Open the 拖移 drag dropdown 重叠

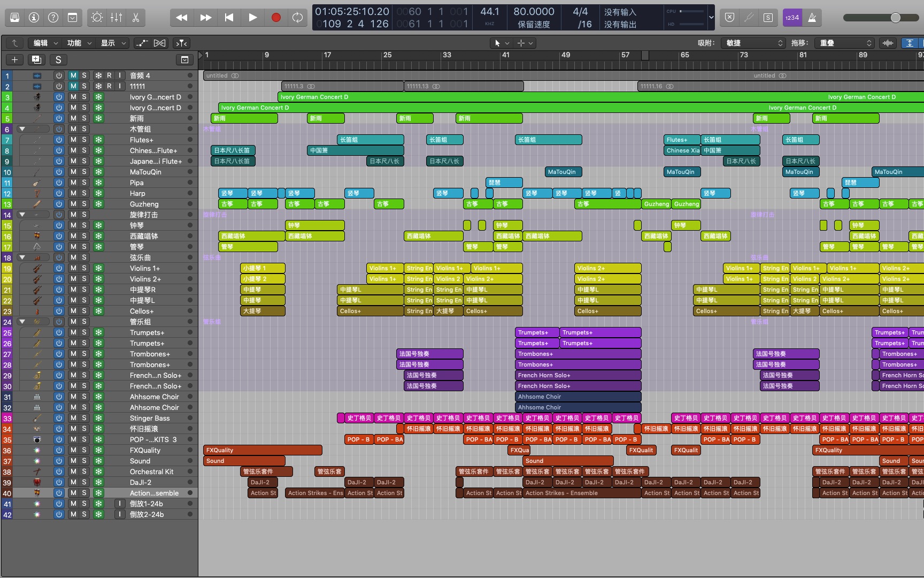coord(843,43)
